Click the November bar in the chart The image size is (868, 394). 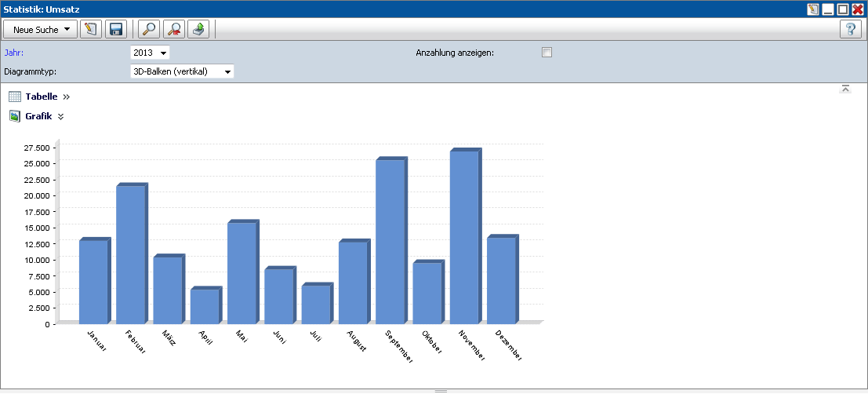coord(464,235)
